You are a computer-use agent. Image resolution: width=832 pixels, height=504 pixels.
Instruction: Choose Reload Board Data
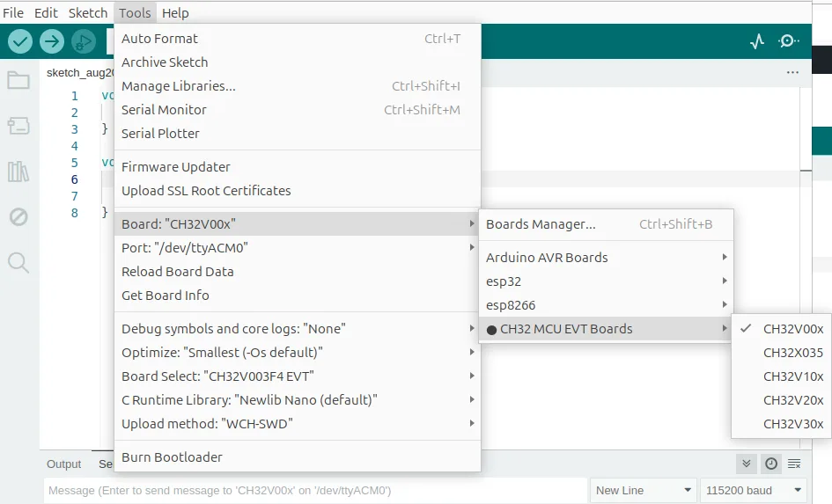point(298,272)
